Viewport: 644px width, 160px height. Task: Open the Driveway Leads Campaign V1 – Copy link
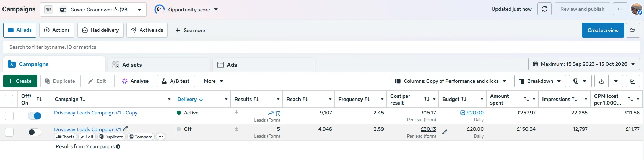point(96,113)
